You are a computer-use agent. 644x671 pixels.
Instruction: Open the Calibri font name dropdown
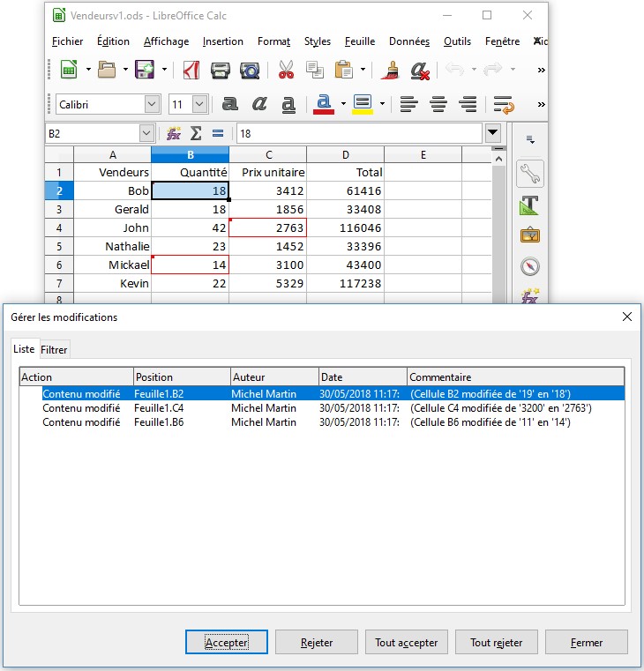[152, 104]
